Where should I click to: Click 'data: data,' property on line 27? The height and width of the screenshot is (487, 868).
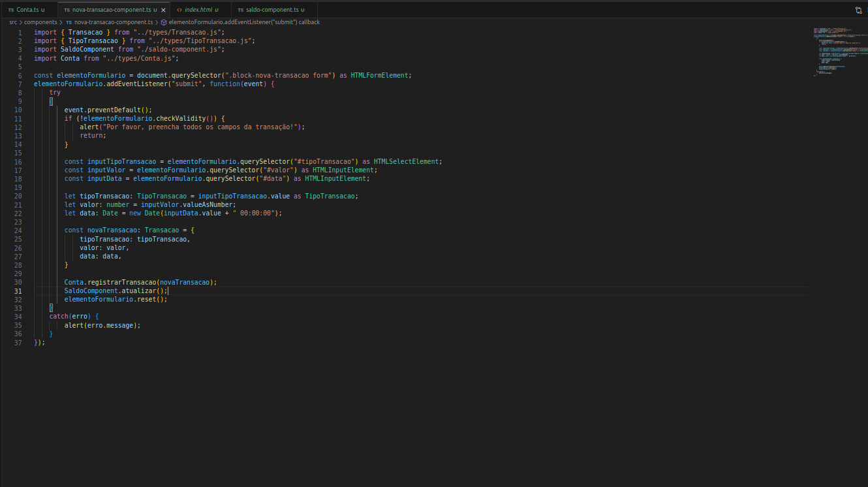pos(101,256)
